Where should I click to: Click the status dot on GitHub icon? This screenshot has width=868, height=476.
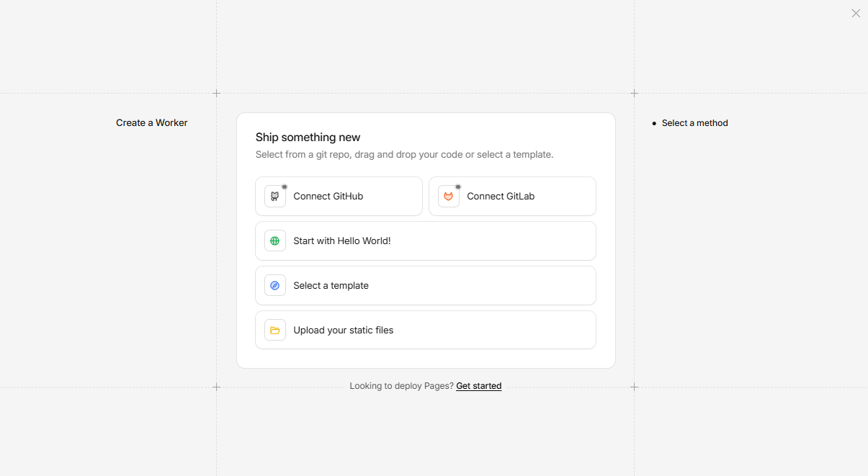tap(285, 187)
